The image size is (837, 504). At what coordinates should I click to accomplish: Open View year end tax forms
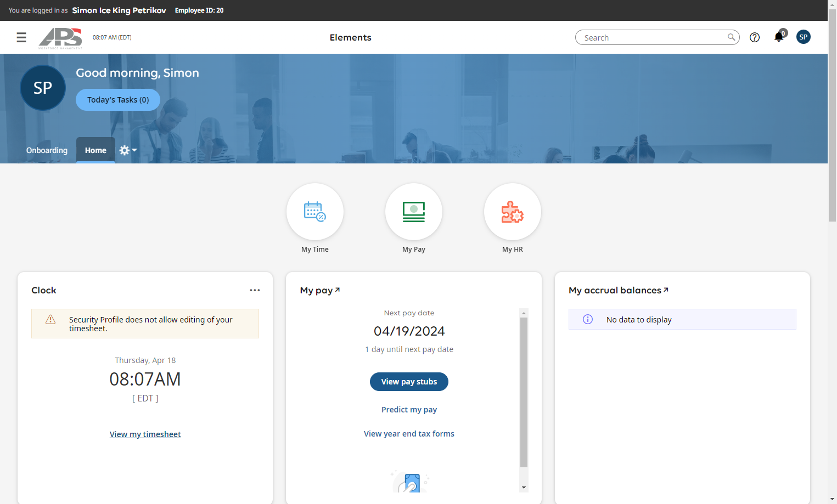tap(409, 434)
